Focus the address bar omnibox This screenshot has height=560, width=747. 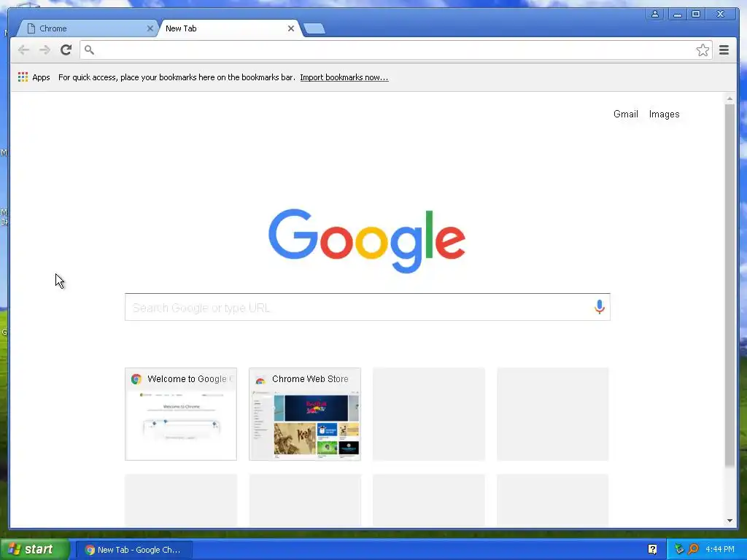[x=395, y=50]
